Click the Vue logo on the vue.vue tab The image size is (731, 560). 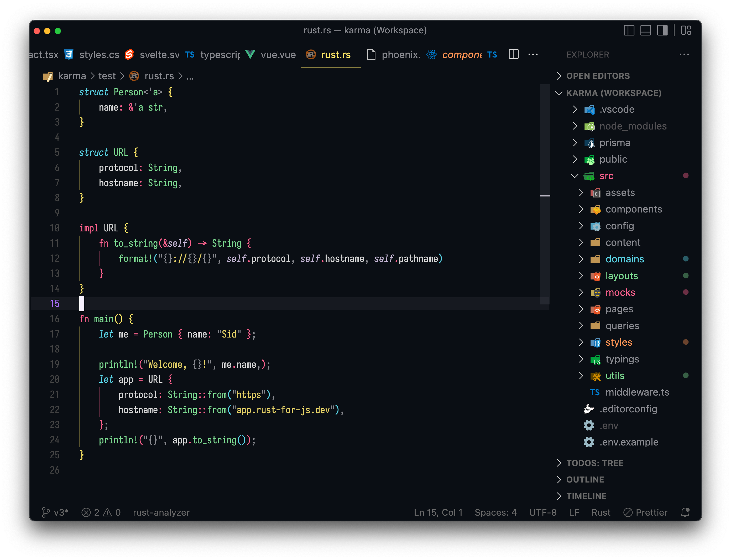250,55
